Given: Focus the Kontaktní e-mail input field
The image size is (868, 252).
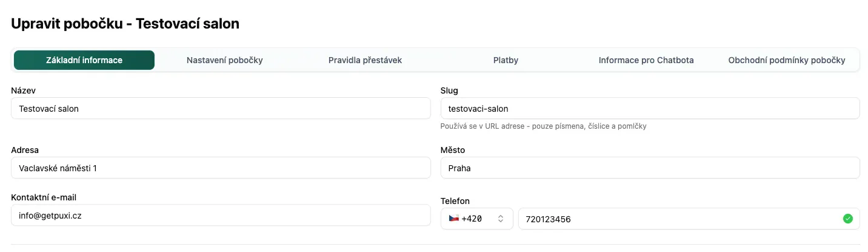Looking at the screenshot, I should (x=221, y=215).
